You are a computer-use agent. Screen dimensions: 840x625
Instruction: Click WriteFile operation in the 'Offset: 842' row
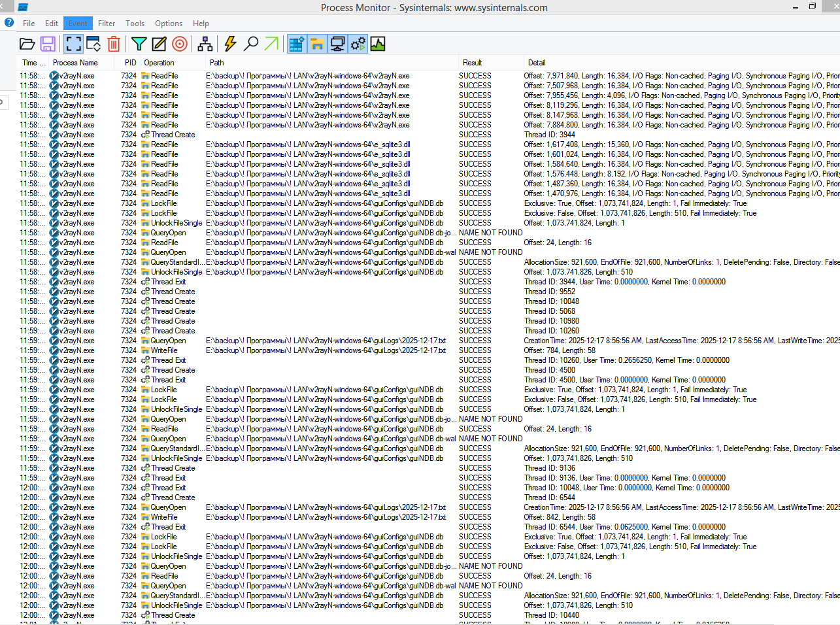(x=164, y=517)
